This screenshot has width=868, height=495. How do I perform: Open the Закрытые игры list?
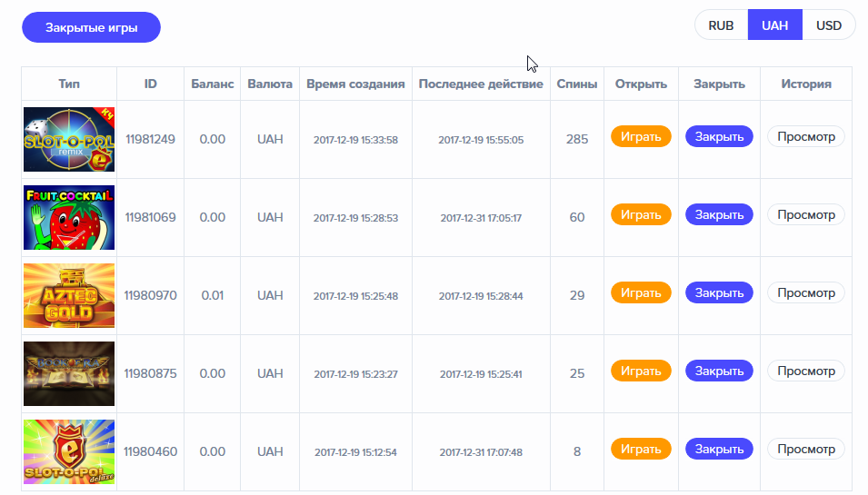[91, 27]
